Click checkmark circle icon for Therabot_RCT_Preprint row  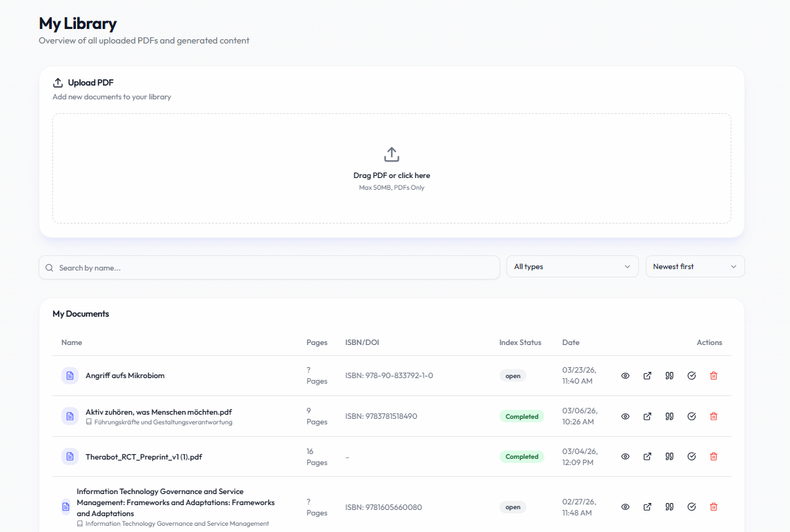(691, 457)
